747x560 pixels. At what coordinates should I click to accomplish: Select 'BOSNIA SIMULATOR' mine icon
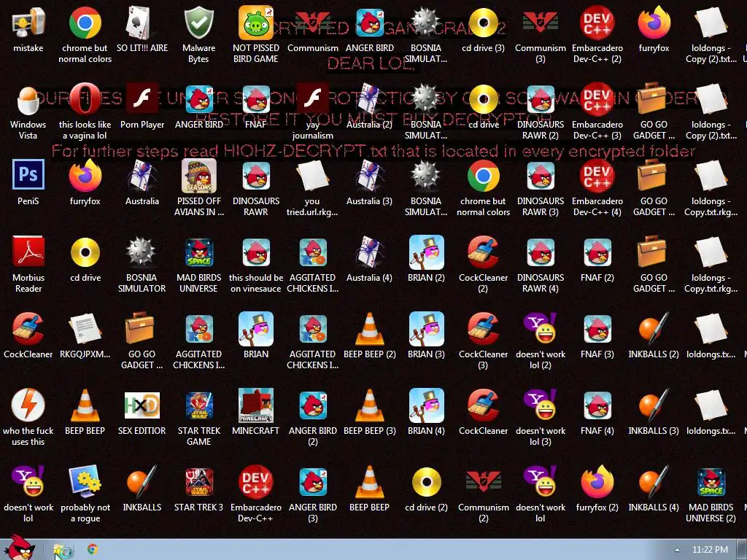coord(142,252)
